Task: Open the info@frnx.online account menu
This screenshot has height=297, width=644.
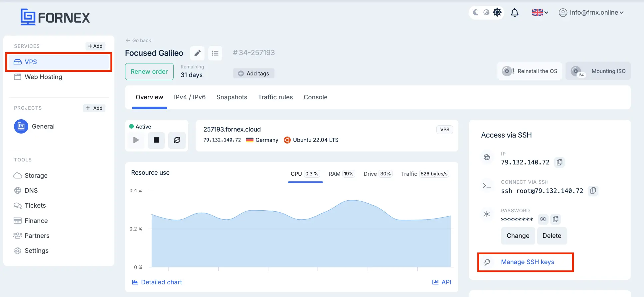Action: coord(591,13)
